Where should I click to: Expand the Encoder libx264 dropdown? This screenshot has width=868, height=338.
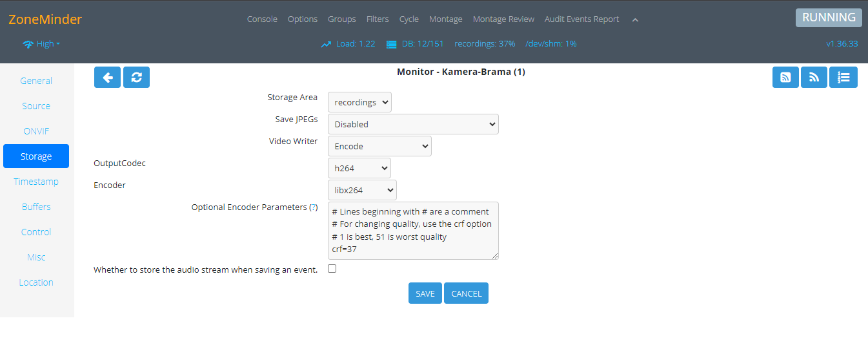(x=362, y=190)
